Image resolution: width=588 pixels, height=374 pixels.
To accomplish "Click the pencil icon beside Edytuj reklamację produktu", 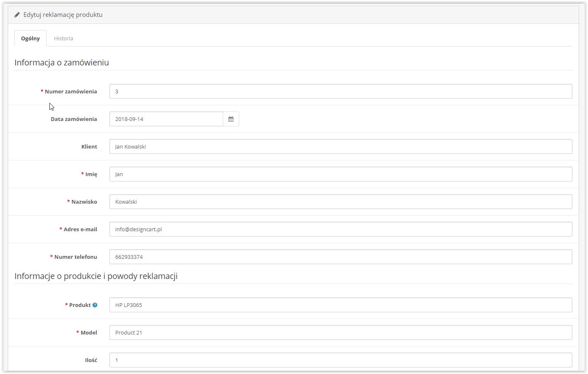I will pyautogui.click(x=17, y=15).
